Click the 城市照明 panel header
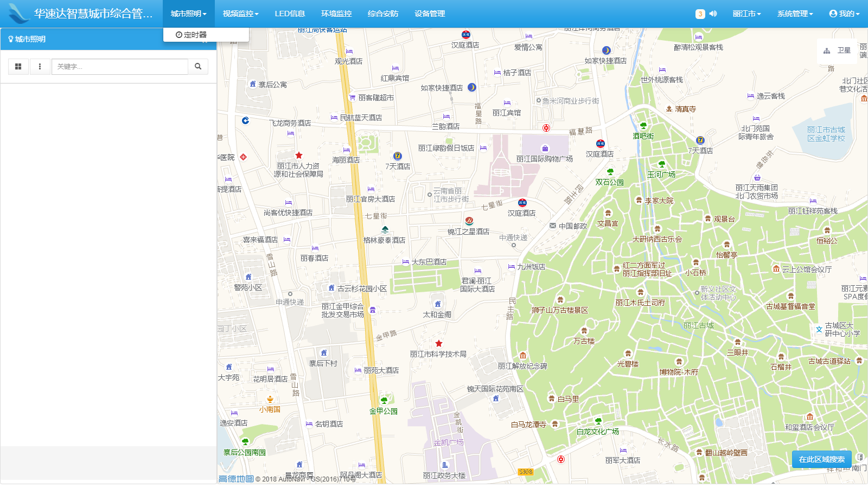Image resolution: width=868 pixels, height=488 pixels. click(x=108, y=39)
